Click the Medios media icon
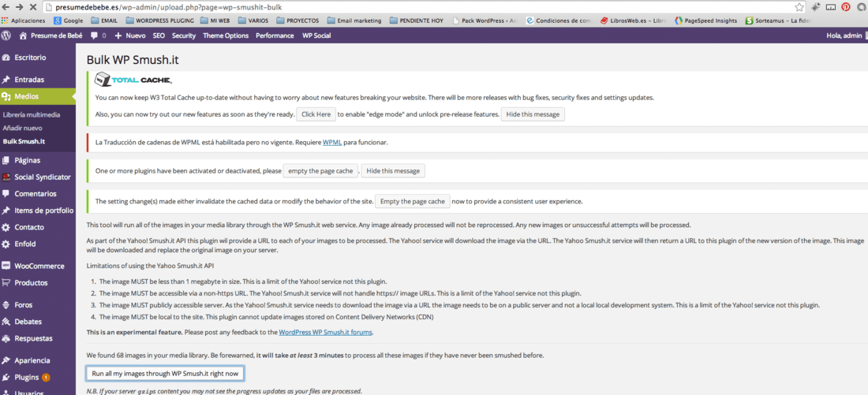 6,97
